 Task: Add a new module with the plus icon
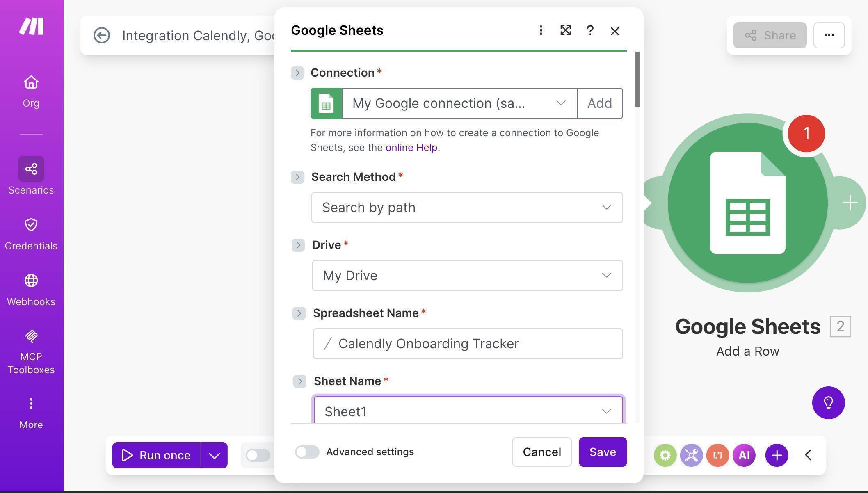tap(776, 455)
